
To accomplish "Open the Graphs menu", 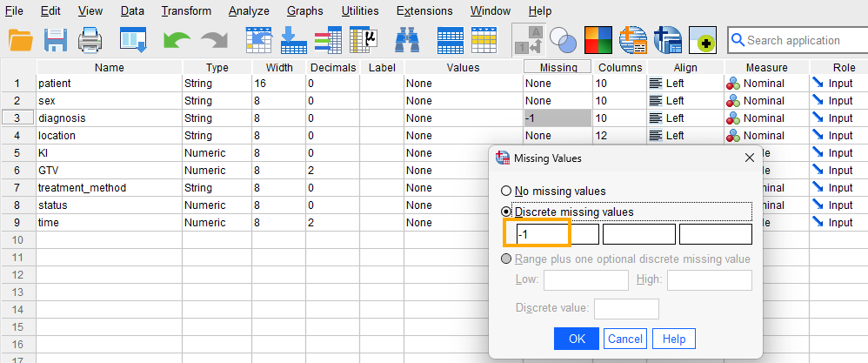I will click(305, 10).
